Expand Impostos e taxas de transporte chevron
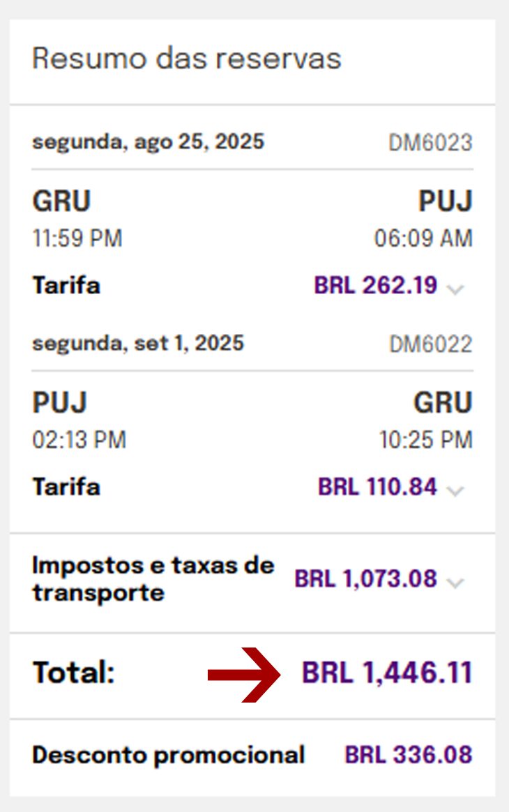Image resolution: width=509 pixels, height=812 pixels. click(x=455, y=583)
